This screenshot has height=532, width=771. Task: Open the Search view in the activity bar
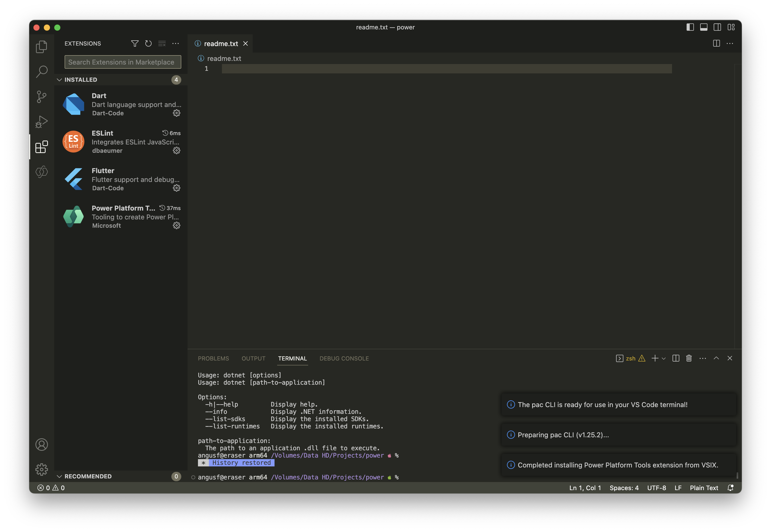(42, 71)
